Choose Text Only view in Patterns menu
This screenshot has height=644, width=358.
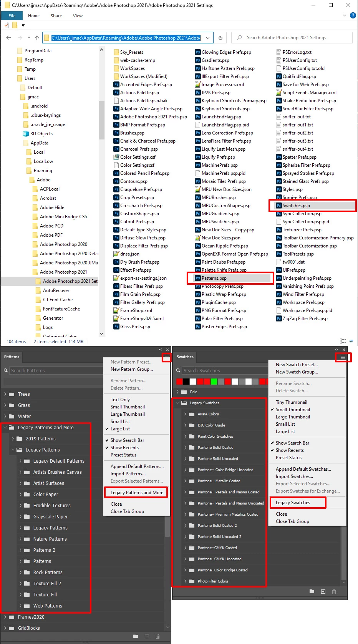coord(120,400)
